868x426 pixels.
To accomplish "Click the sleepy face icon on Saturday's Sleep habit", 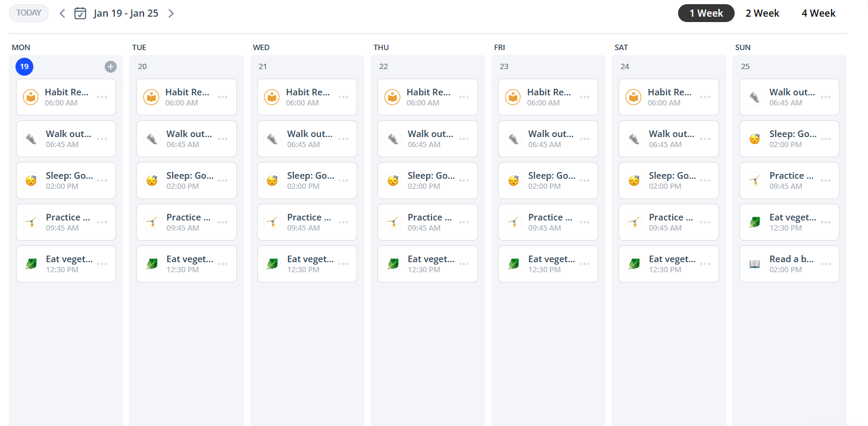I will tap(633, 180).
